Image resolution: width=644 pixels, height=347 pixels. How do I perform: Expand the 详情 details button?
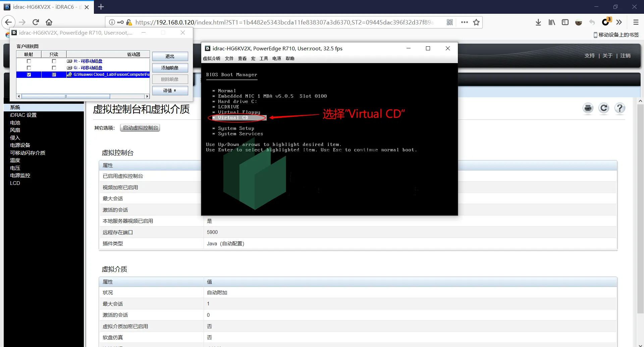[x=170, y=91]
